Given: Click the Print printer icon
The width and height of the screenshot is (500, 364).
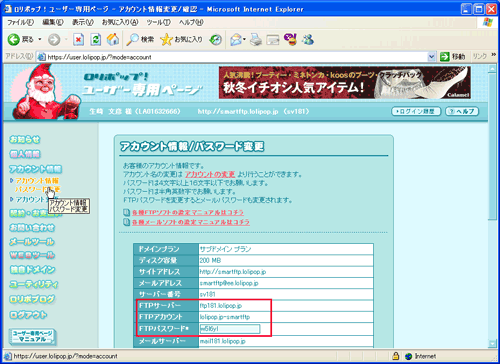Looking at the screenshot, I should pos(256,40).
